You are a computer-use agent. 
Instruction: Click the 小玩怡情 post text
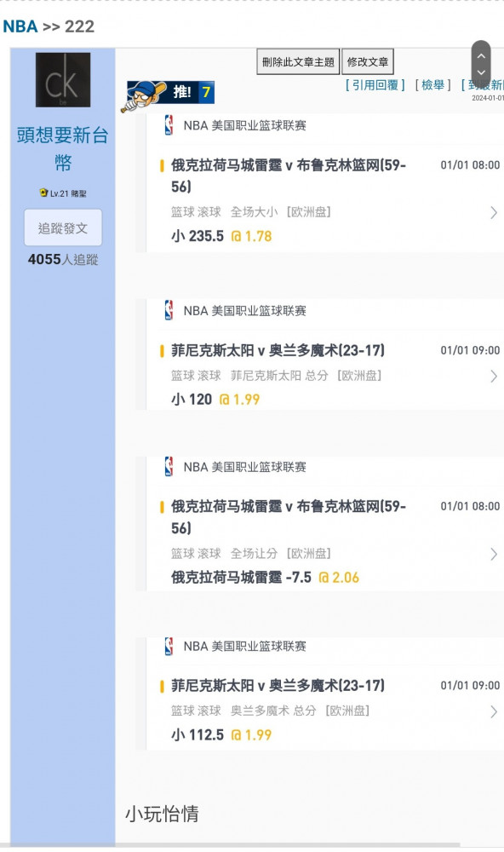162,814
